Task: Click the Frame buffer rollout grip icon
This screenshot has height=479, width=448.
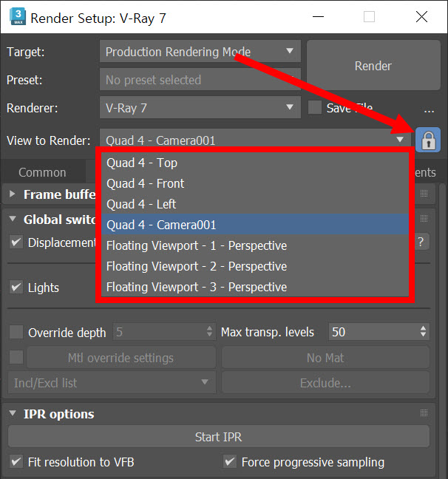Action: [x=424, y=194]
